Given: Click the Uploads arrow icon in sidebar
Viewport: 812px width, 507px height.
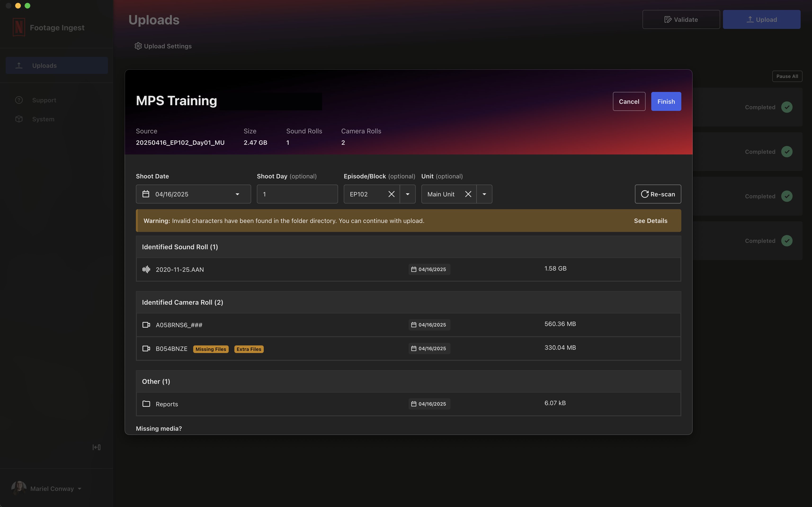Looking at the screenshot, I should (x=19, y=65).
